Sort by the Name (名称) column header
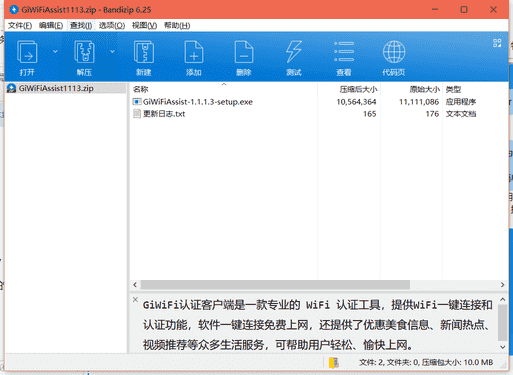This screenshot has height=375, width=513. coord(140,89)
